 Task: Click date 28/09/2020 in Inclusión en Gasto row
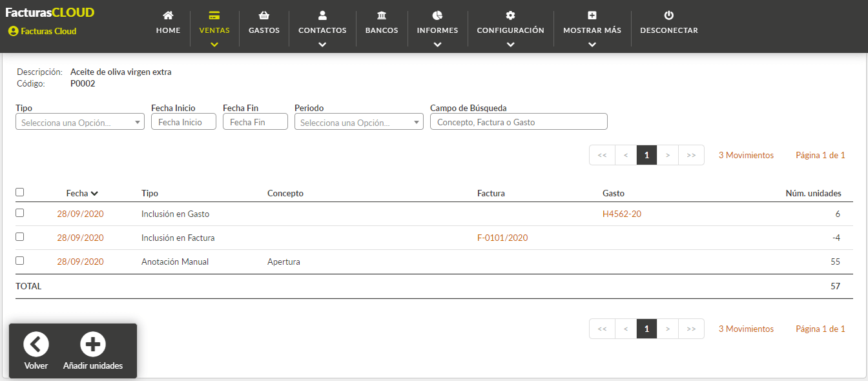[x=80, y=214]
